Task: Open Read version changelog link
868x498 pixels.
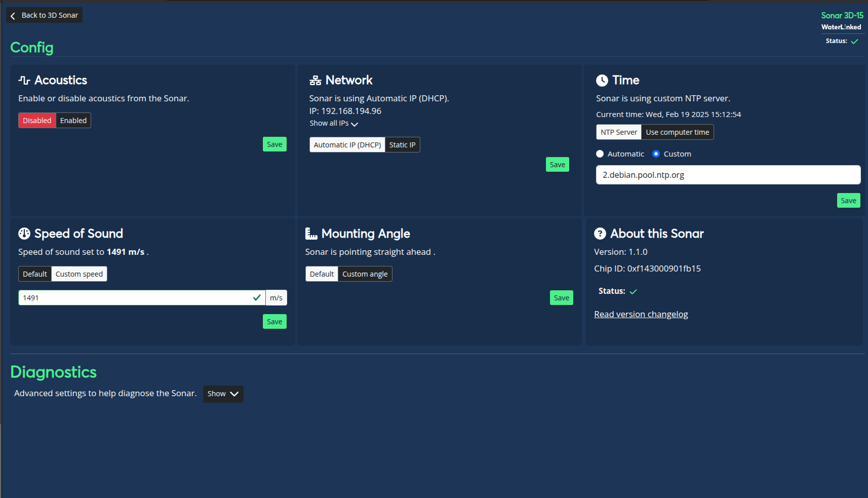Action: click(x=641, y=314)
